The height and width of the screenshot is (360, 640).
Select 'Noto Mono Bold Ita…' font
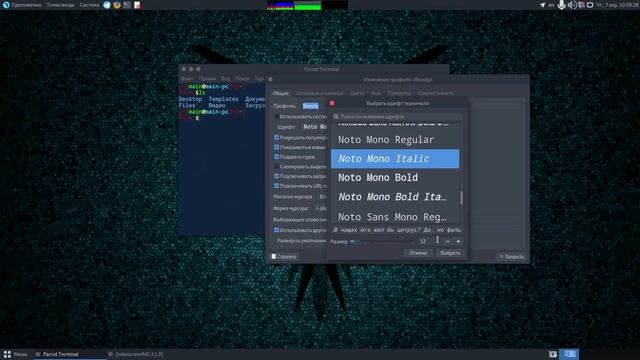click(x=395, y=197)
